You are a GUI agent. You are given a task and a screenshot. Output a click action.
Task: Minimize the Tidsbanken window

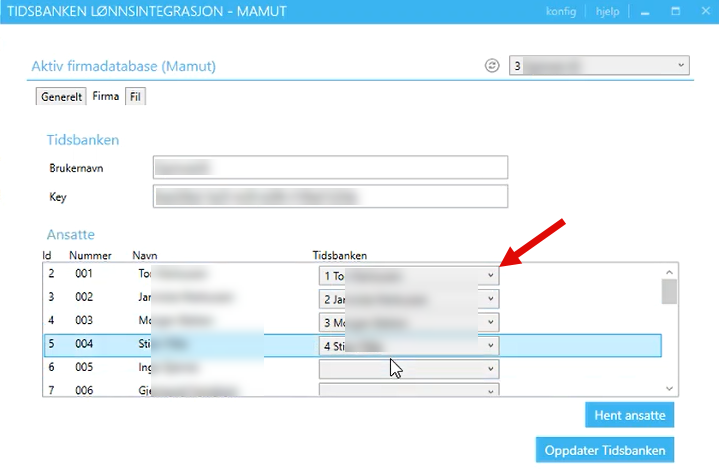coord(645,12)
